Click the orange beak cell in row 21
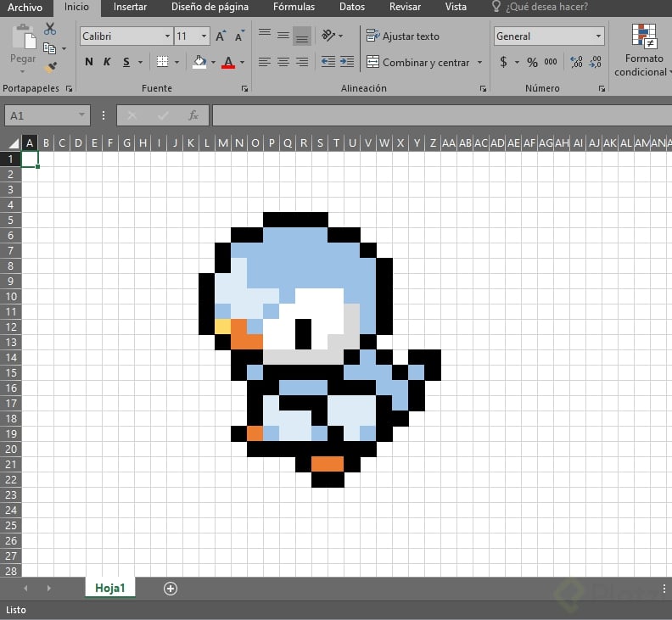This screenshot has height=620, width=672. pyautogui.click(x=328, y=464)
